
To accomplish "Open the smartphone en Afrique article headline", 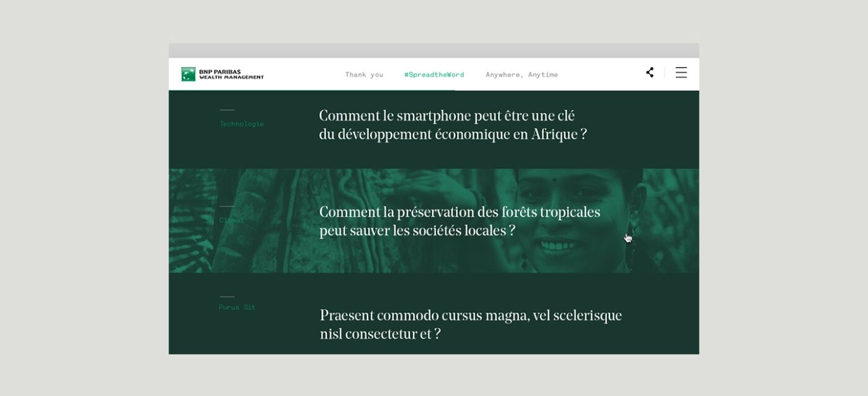I will [453, 125].
